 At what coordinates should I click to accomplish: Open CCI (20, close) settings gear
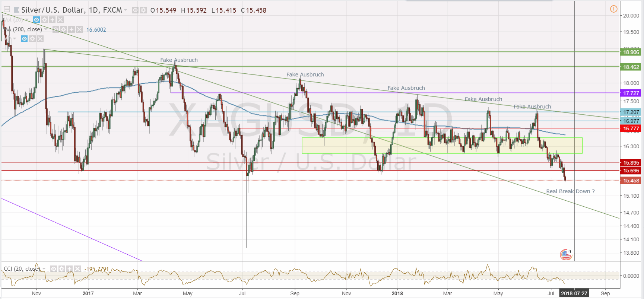click(61, 269)
